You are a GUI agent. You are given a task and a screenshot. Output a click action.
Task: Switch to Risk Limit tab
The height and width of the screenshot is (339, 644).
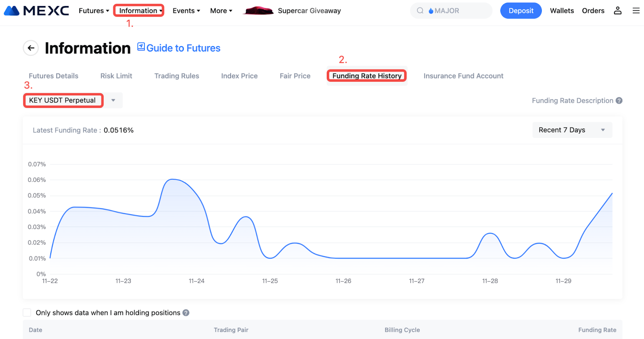point(116,76)
